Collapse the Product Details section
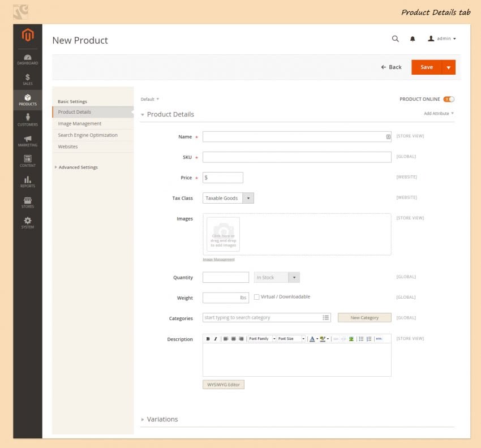Screen dimensions: 481x448 (x=168, y=114)
